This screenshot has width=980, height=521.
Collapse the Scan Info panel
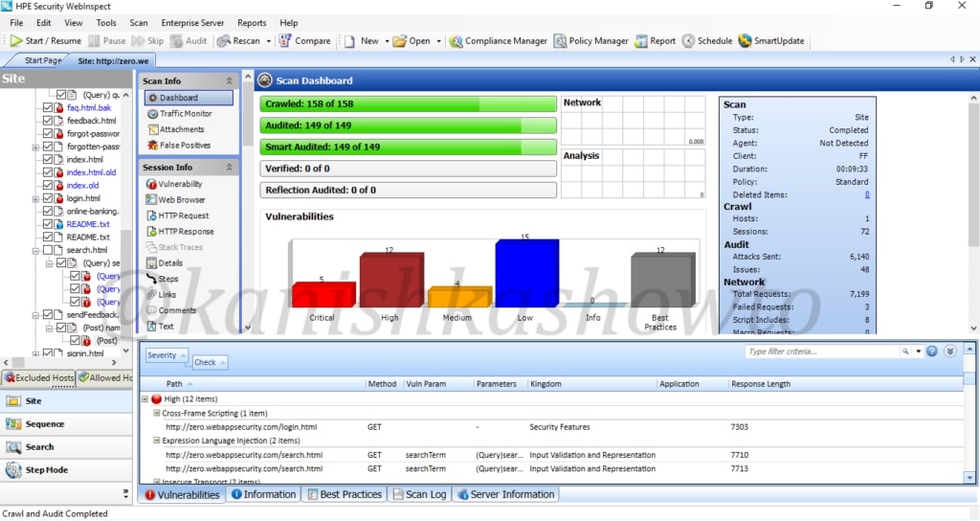[x=229, y=80]
